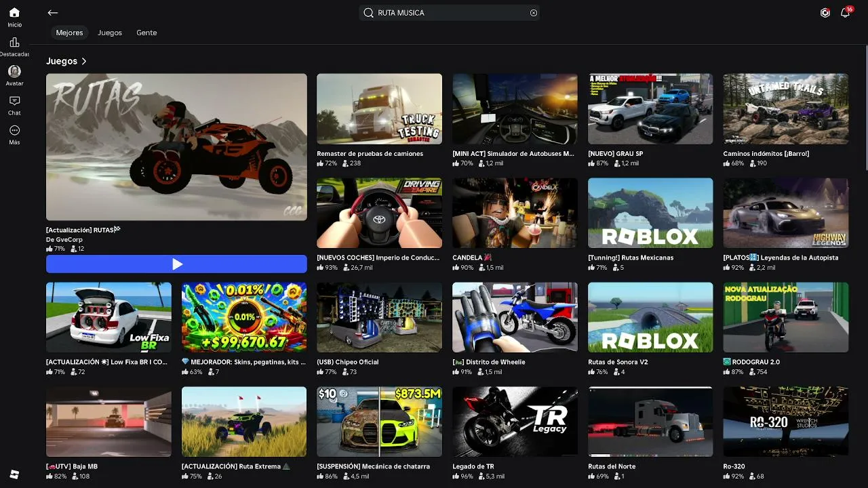
Task: Open the Rutas Mexicanas game thumbnail
Action: point(650,213)
